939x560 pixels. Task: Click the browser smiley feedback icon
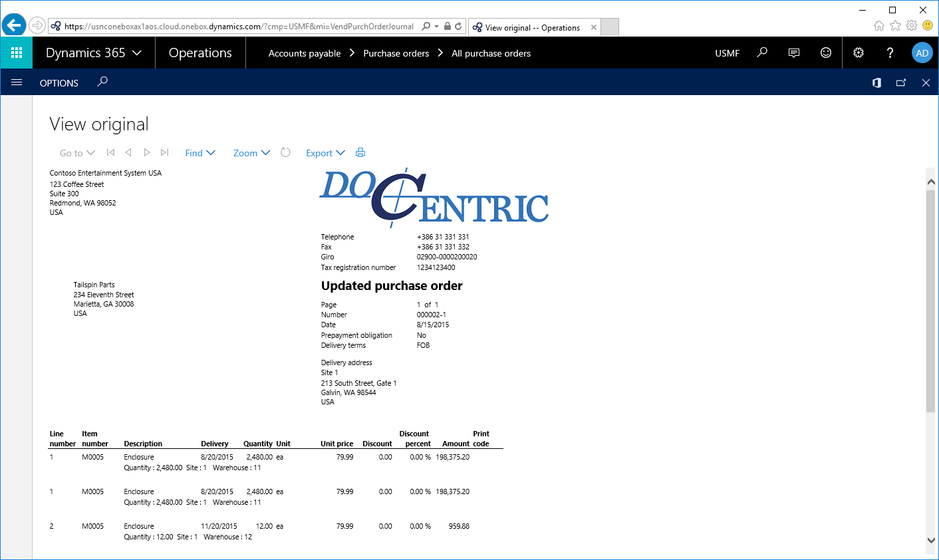(928, 25)
